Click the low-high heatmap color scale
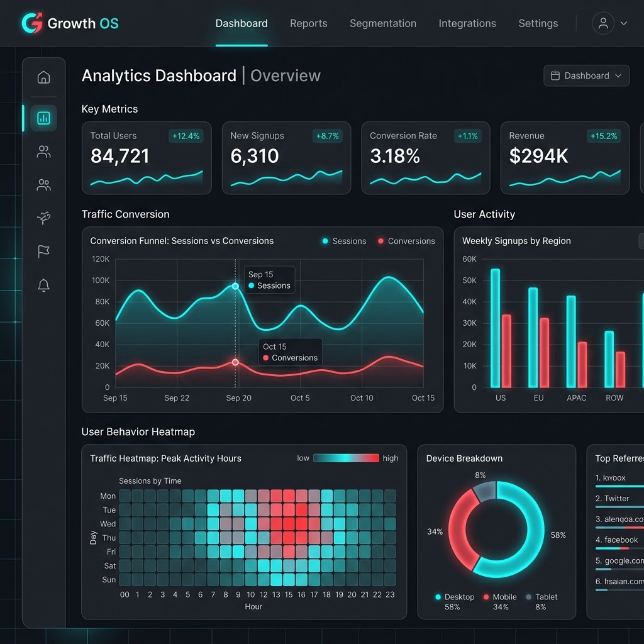 point(346,458)
